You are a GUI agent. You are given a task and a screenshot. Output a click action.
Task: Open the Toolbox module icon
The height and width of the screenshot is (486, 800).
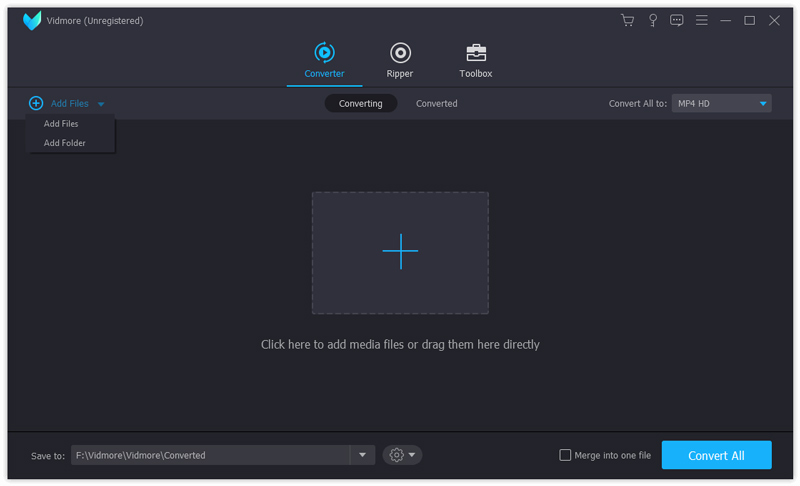tap(476, 53)
